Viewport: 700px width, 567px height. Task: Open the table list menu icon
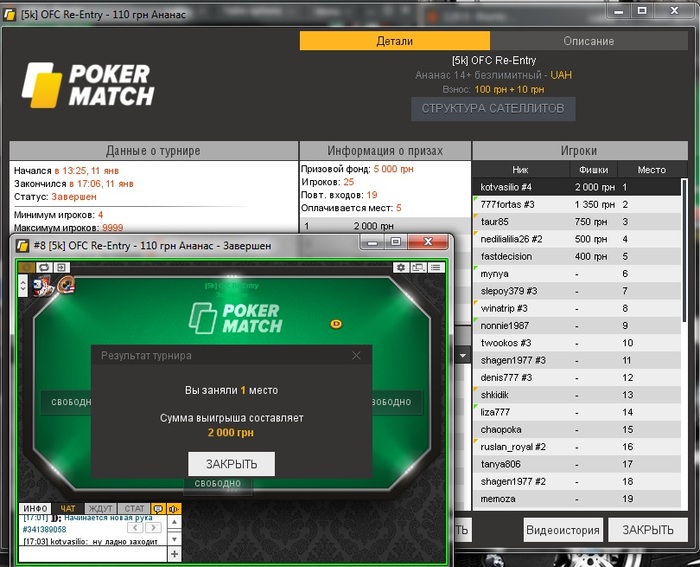(x=436, y=267)
